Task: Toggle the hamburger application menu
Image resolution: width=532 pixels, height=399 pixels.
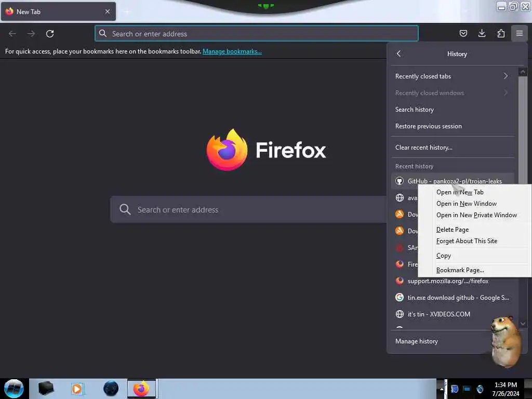Action: coord(520,33)
